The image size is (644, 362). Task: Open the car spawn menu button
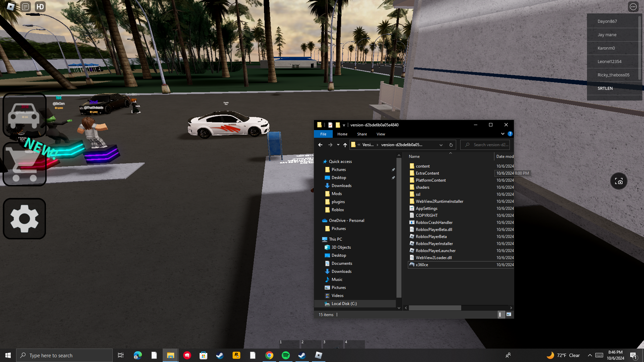click(24, 115)
